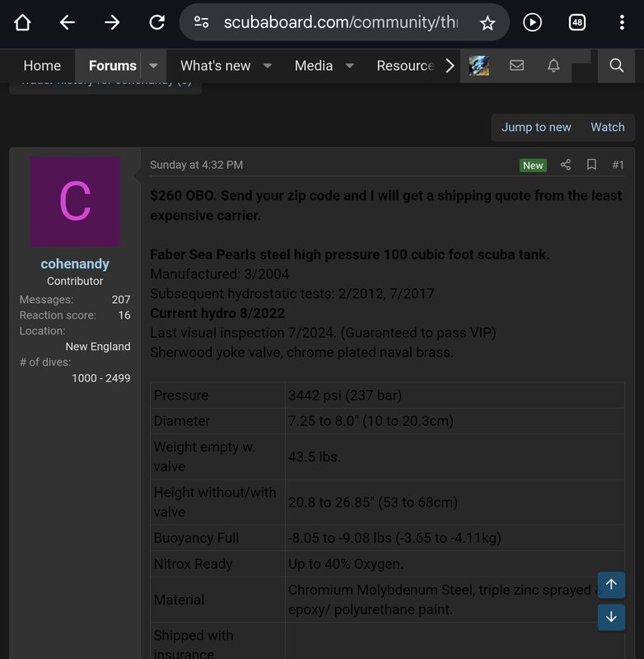Jump to top with the up-arrow button
This screenshot has width=644, height=659.
pos(611,585)
